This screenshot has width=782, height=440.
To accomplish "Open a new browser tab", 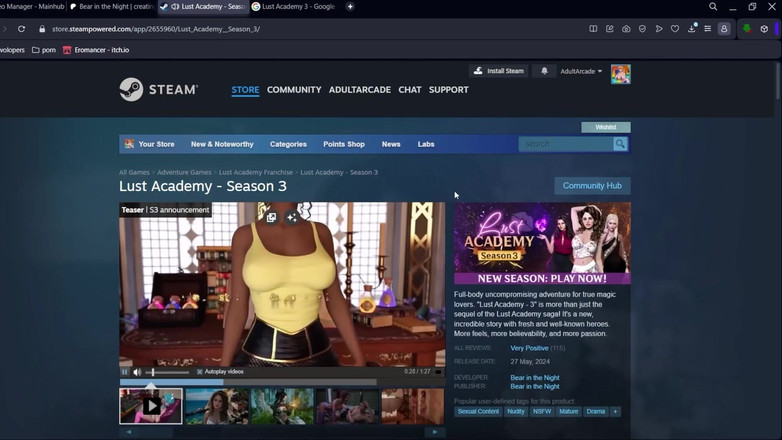I will point(350,6).
